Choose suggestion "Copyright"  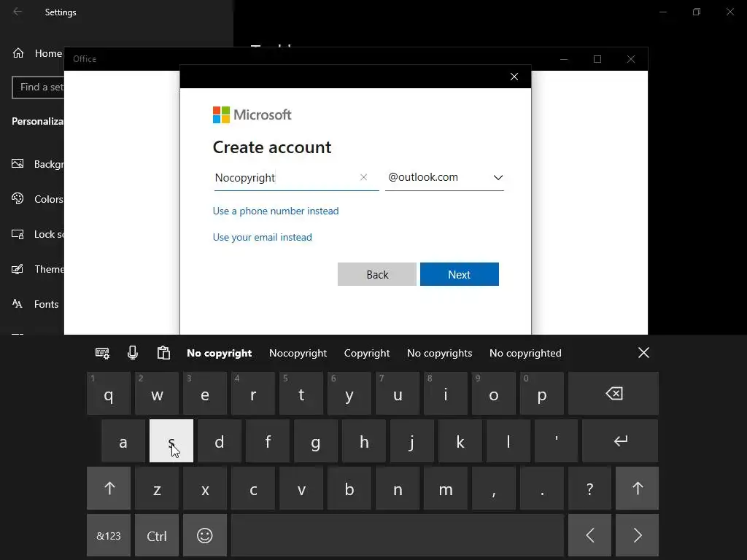[x=367, y=353]
